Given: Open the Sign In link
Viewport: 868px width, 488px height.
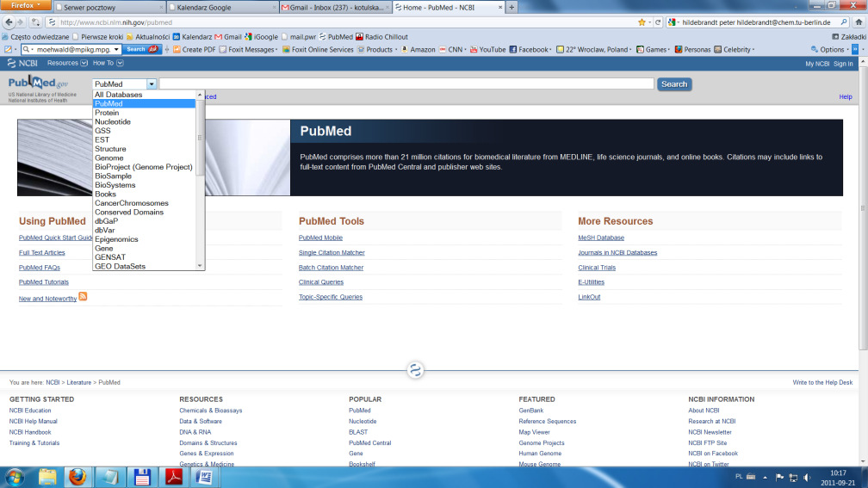Looking at the screenshot, I should tap(843, 64).
